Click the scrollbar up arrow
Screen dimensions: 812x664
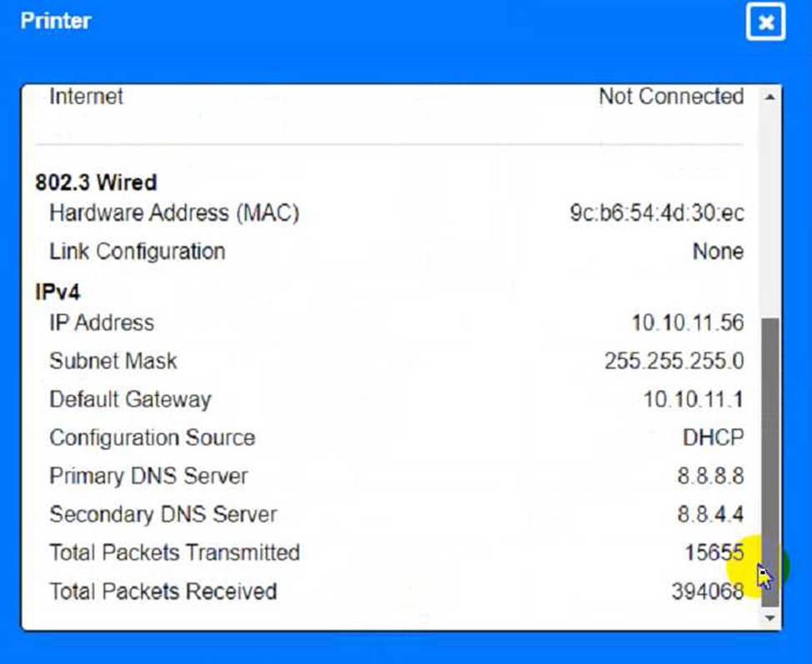[x=770, y=97]
